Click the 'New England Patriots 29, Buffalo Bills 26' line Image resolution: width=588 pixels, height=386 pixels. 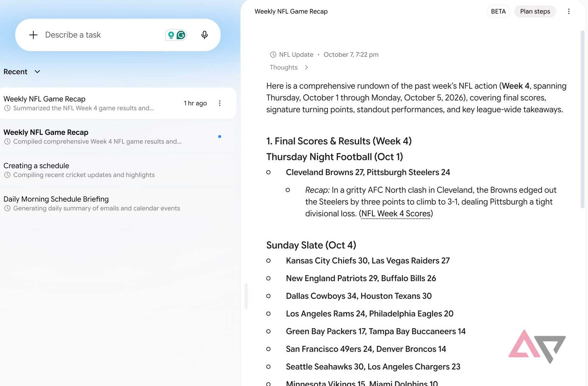coord(361,278)
